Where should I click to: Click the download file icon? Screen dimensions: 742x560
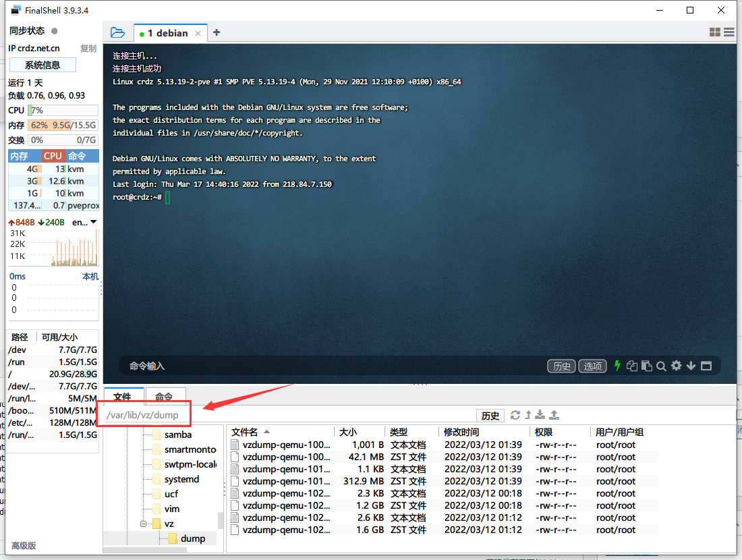tap(540, 415)
